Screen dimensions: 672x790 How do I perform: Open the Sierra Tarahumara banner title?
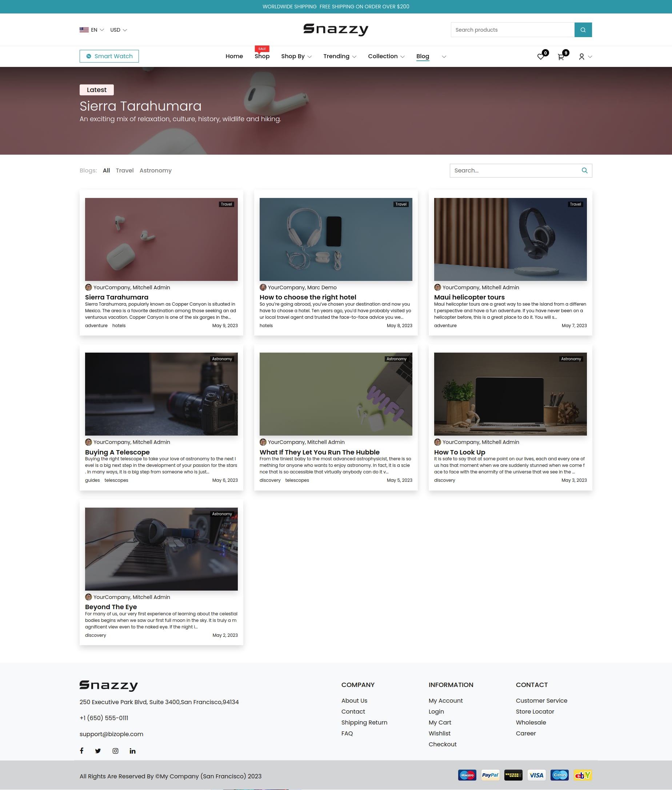click(141, 106)
